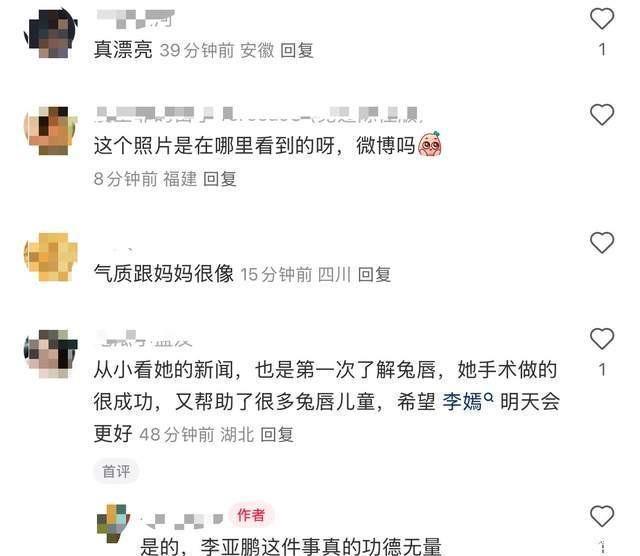Reply to the comment from 四川
Screen dimensions: 640x556
[374, 274]
